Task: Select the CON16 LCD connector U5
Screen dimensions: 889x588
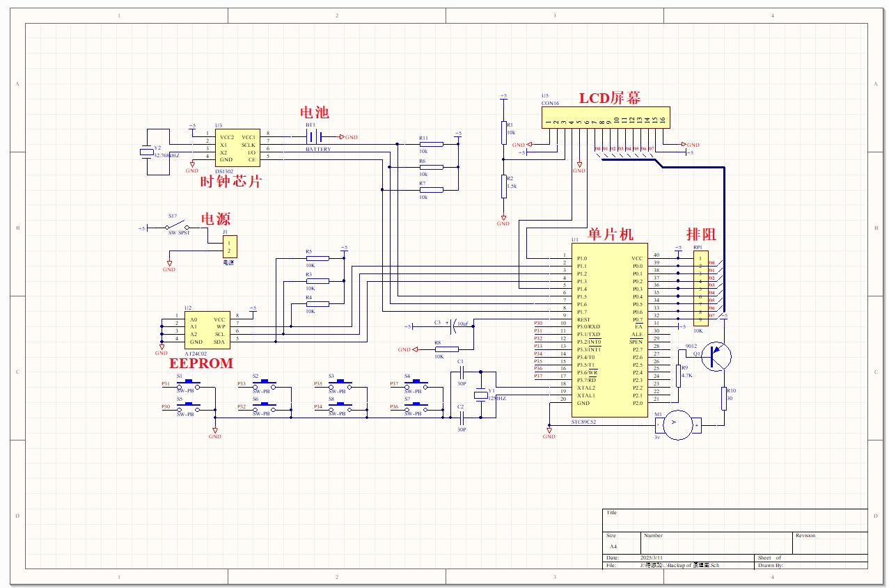Action: point(606,117)
